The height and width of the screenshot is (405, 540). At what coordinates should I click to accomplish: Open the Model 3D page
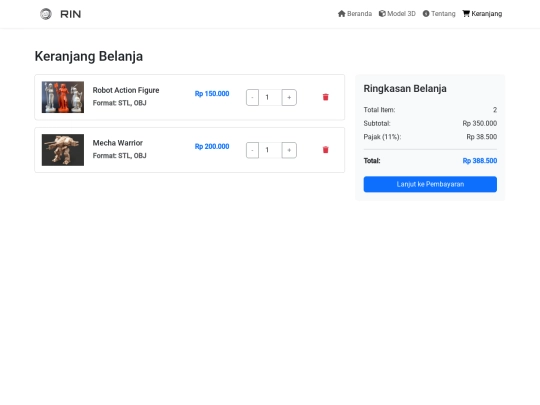point(397,13)
